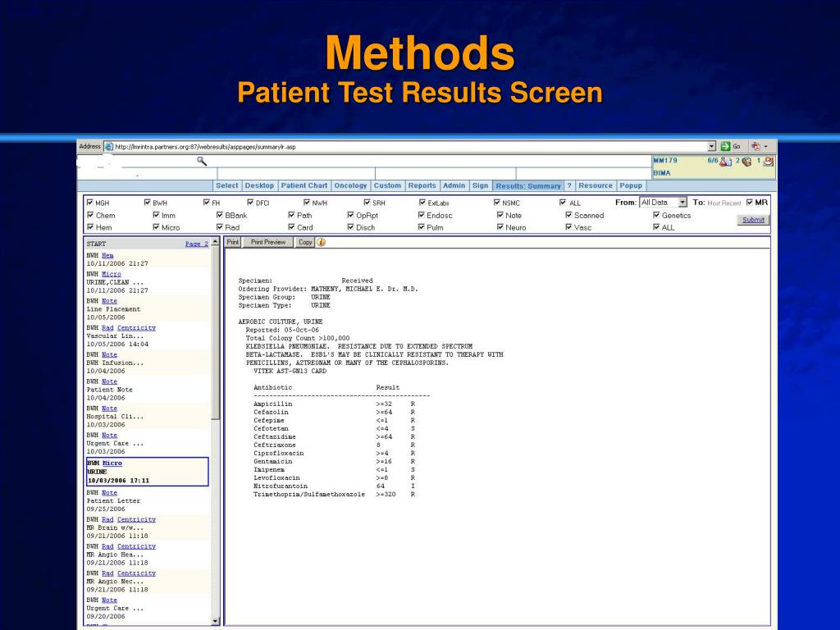The width and height of the screenshot is (840, 630).
Task: Open the BWH Infusion Note link
Action: coord(109,354)
